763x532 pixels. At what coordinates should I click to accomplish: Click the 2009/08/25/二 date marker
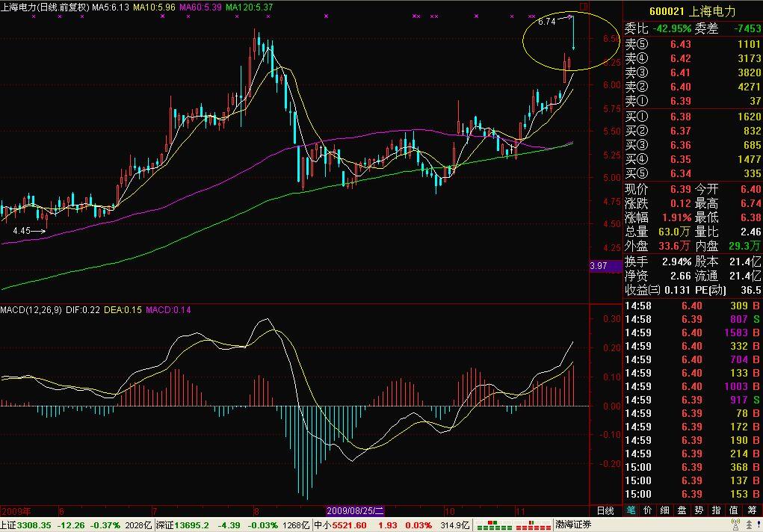pyautogui.click(x=355, y=511)
